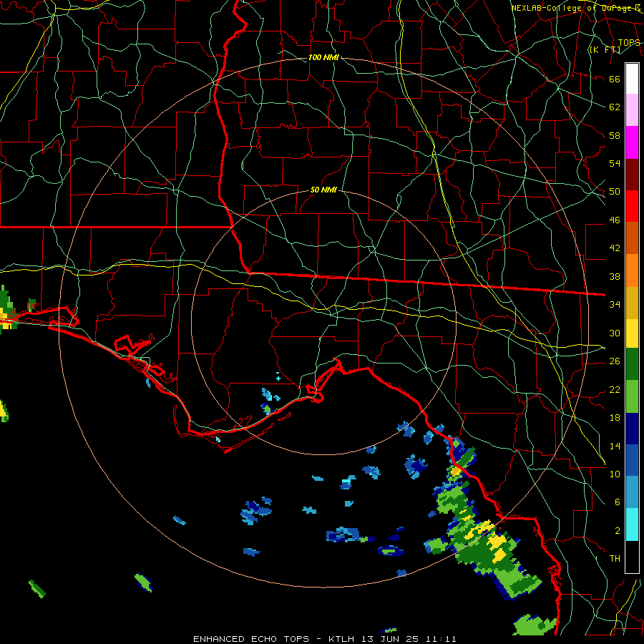Click the KTLH radar site identifier
The height and width of the screenshot is (644, 644).
click(342, 639)
